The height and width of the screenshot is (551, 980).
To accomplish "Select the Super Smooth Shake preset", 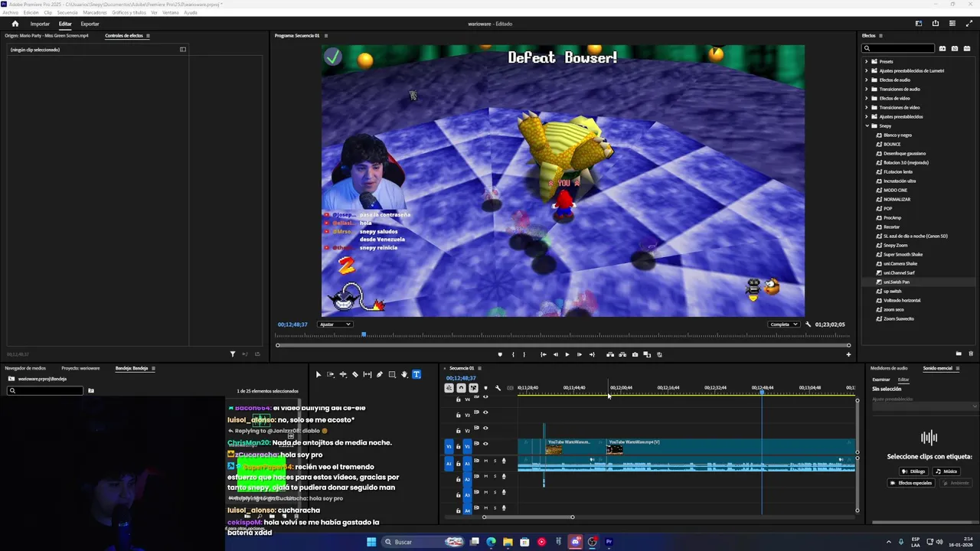I will pos(903,254).
